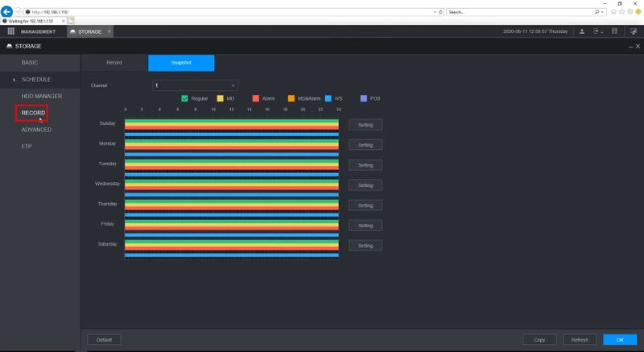Toggle the POS record type checkbox

pos(364,98)
